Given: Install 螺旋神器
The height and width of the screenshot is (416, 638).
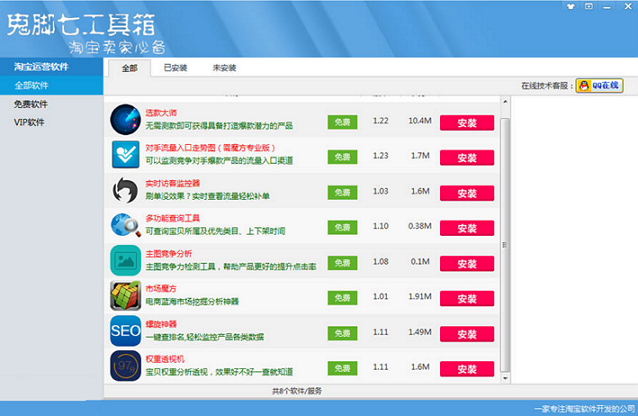Looking at the screenshot, I should tap(467, 334).
